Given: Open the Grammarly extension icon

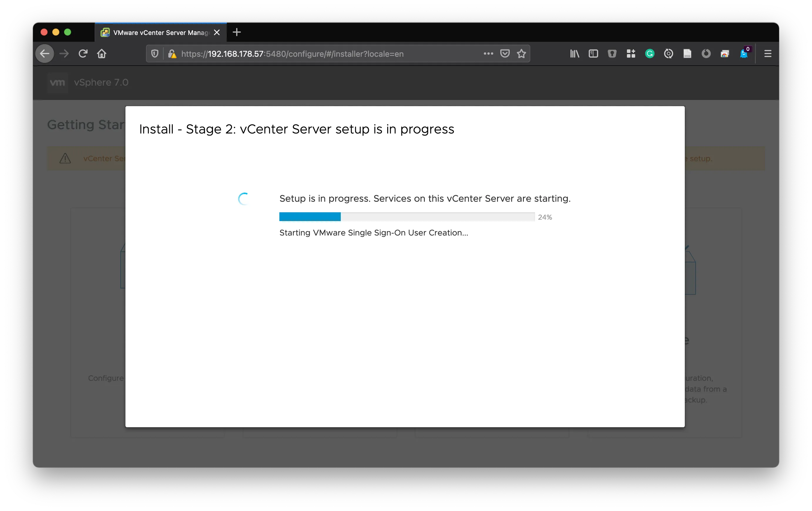Looking at the screenshot, I should coord(650,54).
